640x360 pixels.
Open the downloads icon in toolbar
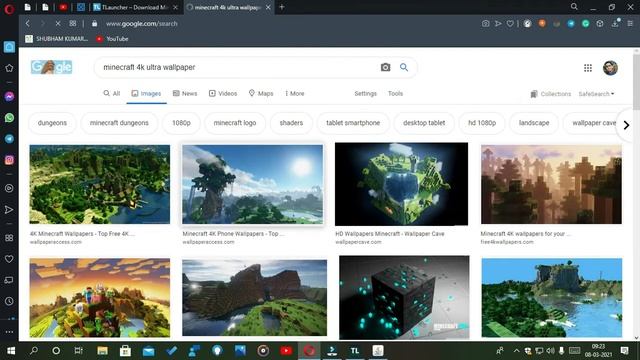pos(615,24)
